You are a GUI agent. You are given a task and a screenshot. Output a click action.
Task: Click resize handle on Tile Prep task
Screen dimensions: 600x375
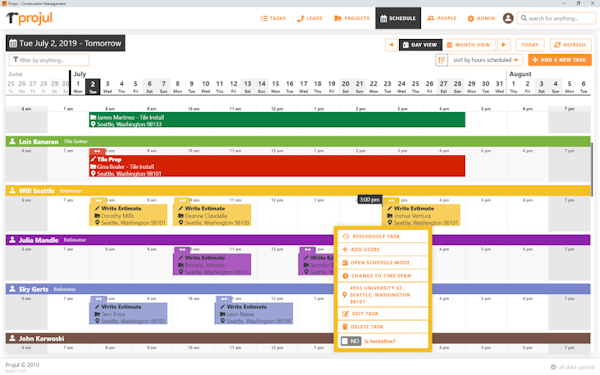98,152
